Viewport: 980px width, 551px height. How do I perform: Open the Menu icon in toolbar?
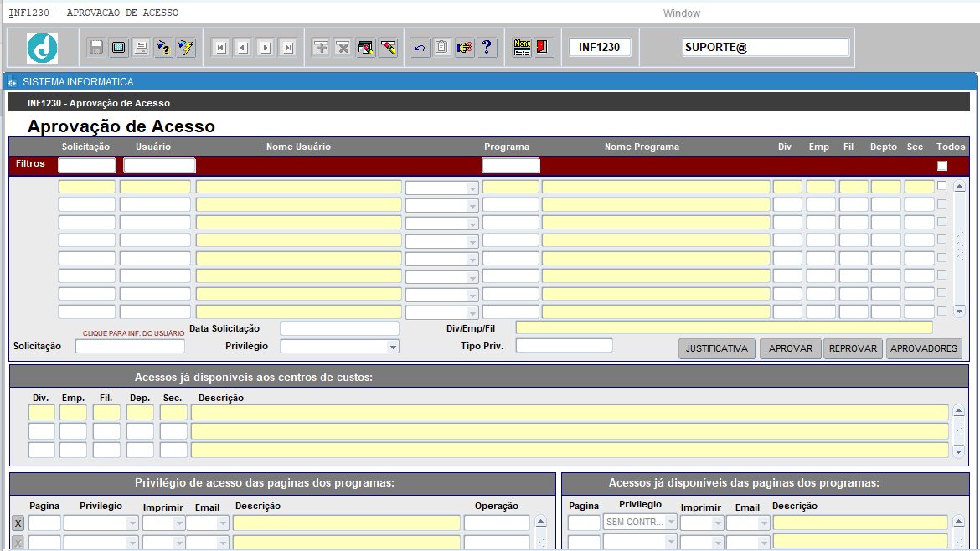[x=522, y=48]
